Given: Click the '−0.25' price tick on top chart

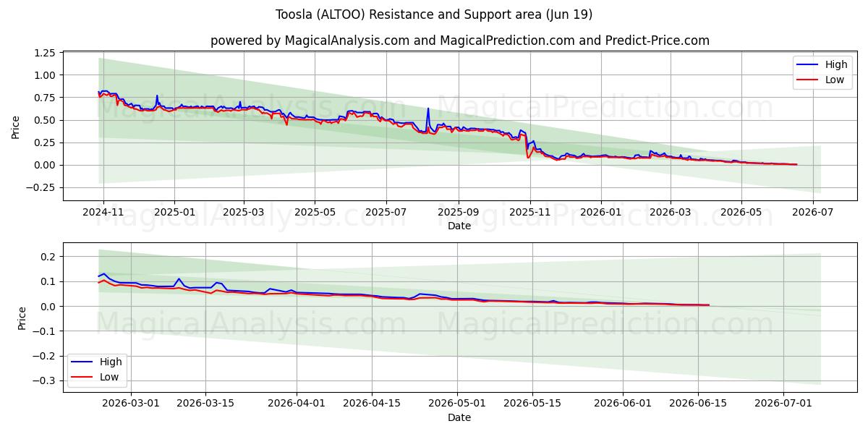Looking at the screenshot, I should [x=41, y=187].
